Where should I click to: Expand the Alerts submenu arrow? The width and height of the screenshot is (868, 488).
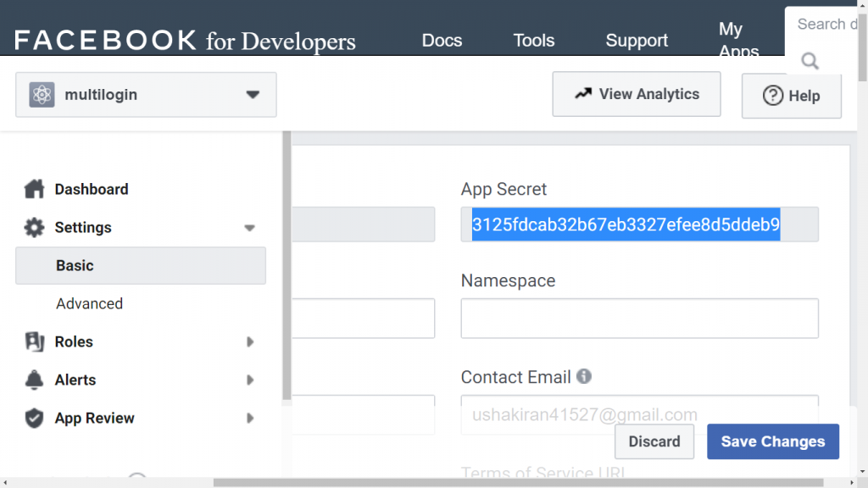click(x=250, y=380)
